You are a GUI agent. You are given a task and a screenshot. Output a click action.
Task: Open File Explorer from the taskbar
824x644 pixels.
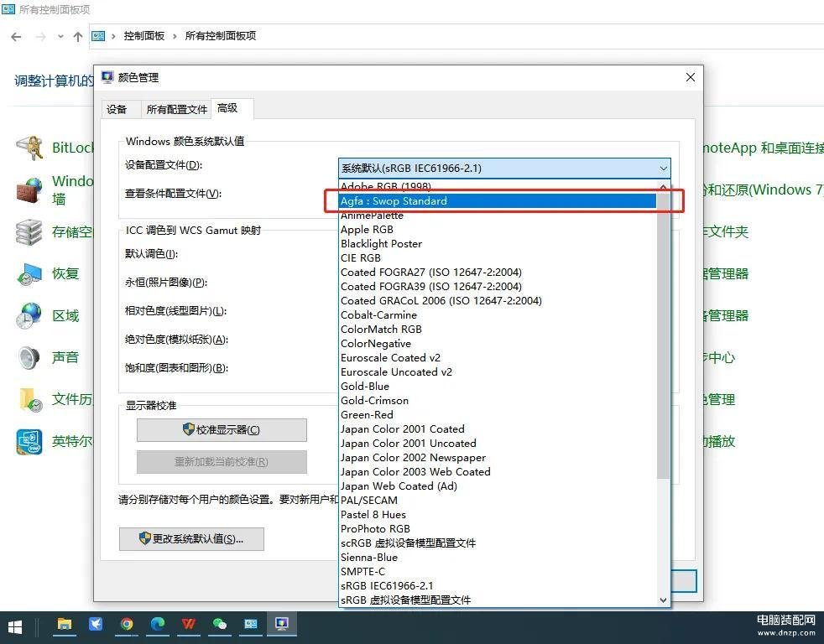[x=65, y=624]
